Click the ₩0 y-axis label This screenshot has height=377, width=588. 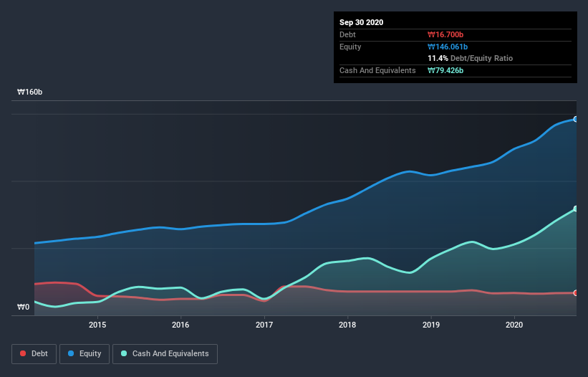[x=23, y=307]
